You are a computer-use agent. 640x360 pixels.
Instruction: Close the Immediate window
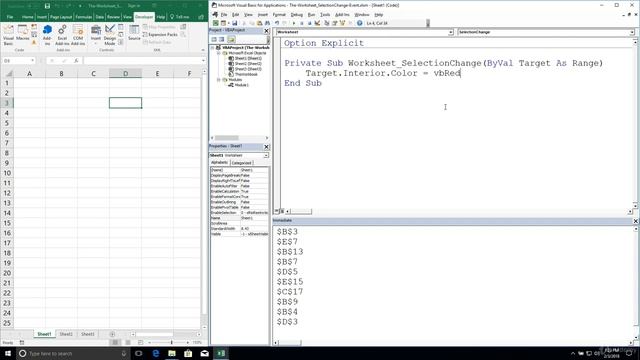[636, 221]
